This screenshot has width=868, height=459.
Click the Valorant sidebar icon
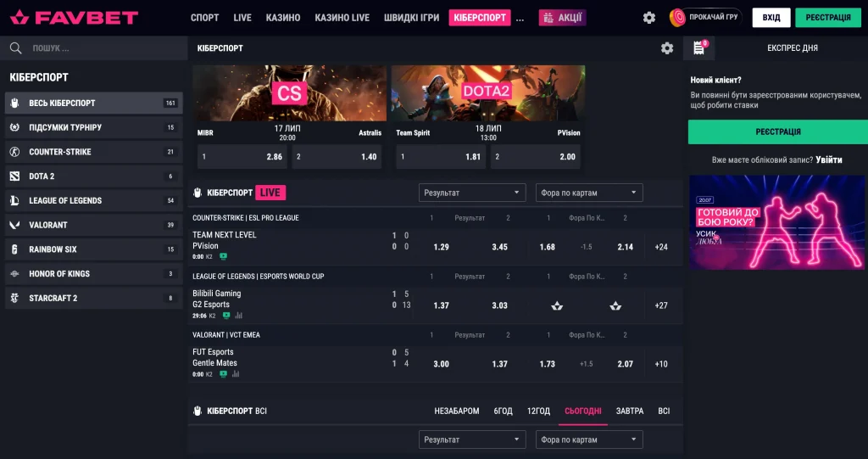pyautogui.click(x=15, y=225)
